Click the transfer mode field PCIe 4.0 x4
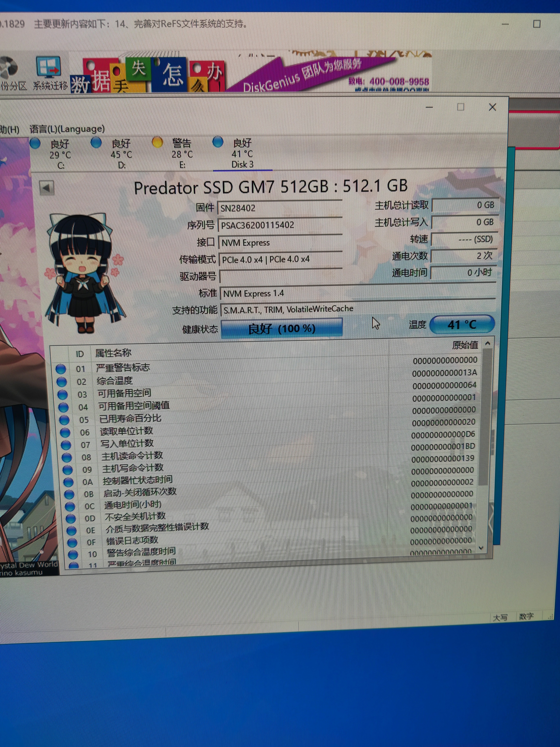 pyautogui.click(x=281, y=259)
